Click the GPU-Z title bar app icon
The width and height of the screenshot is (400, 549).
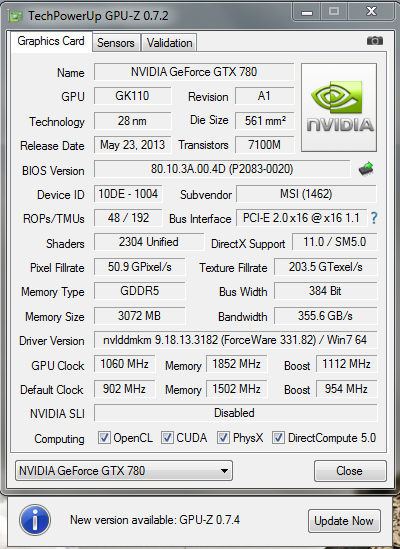tap(16, 16)
